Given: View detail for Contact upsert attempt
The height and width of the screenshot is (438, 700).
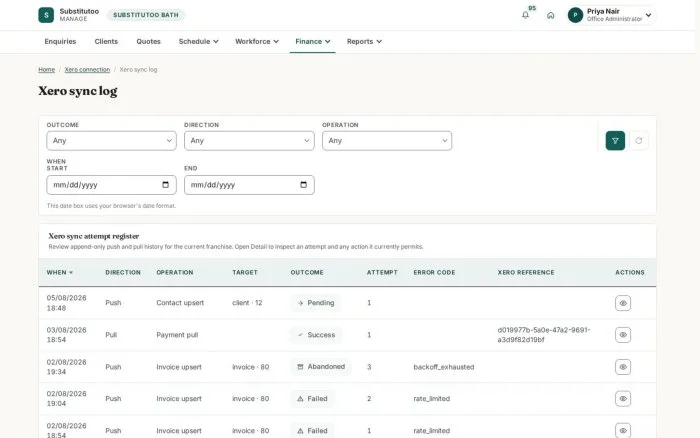Looking at the screenshot, I should [x=623, y=303].
